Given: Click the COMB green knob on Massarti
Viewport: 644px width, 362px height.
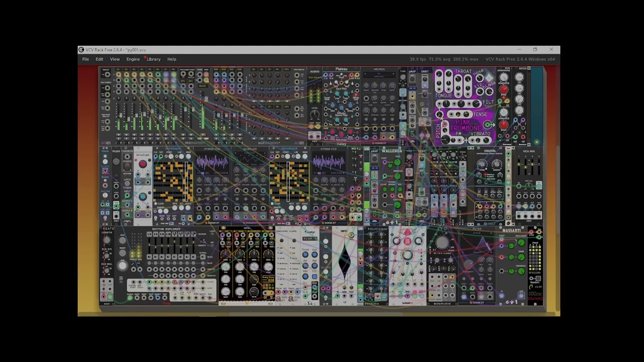Looking at the screenshot, I should pyautogui.click(x=522, y=257).
